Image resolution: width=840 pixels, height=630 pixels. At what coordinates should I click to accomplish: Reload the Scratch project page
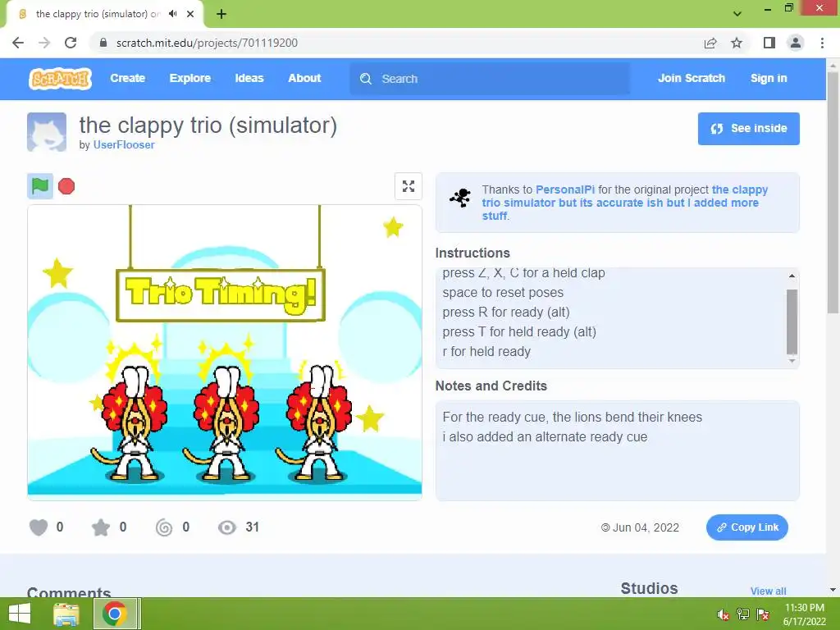click(x=71, y=43)
